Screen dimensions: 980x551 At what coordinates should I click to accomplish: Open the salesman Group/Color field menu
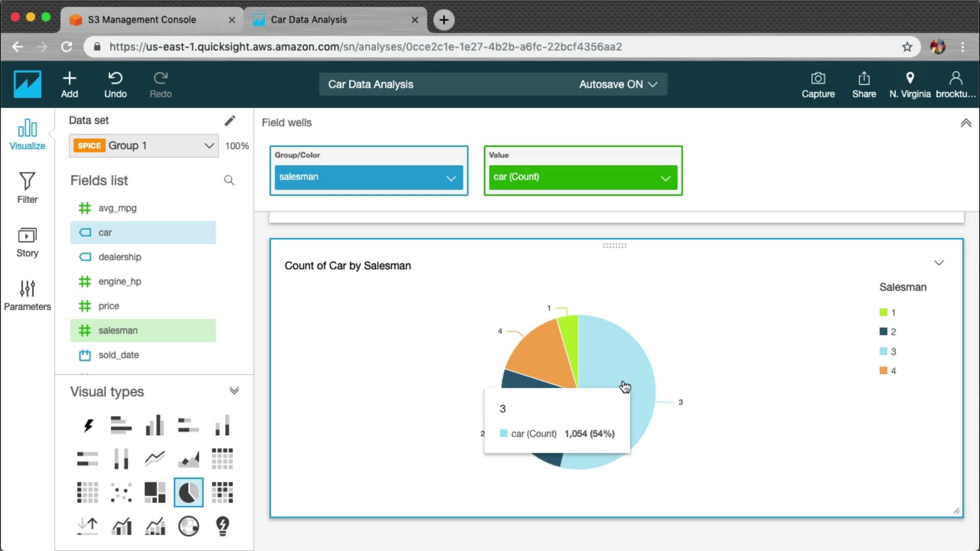point(451,178)
